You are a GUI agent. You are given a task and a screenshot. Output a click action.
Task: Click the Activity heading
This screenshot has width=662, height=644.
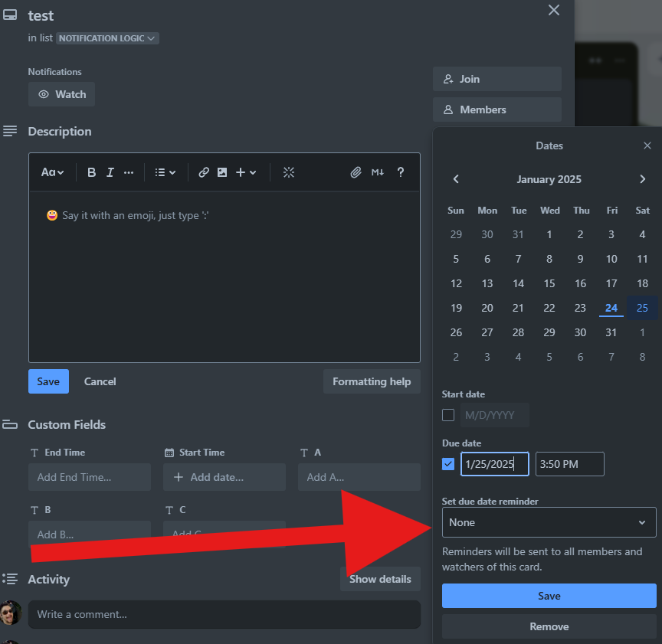point(48,580)
